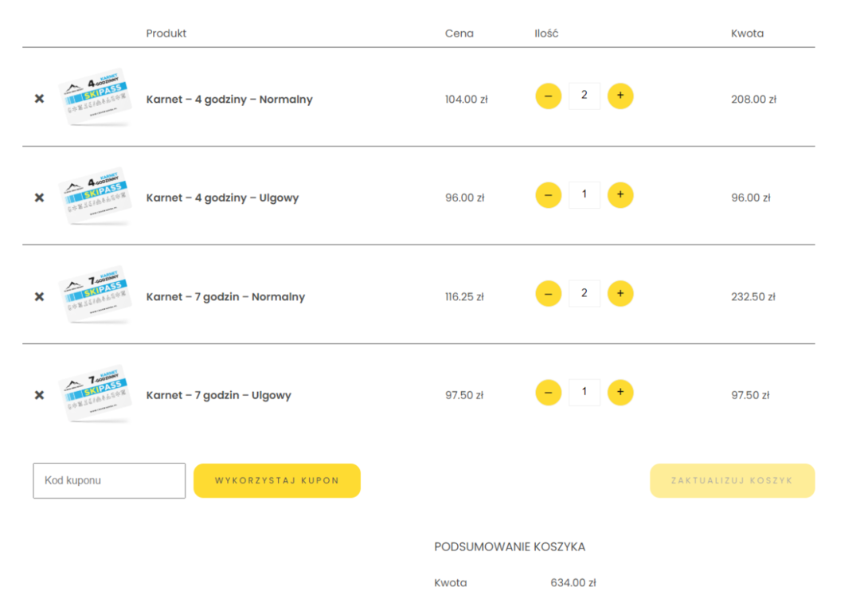Decrease quantity of 7 godzin Ulgowy

(549, 393)
